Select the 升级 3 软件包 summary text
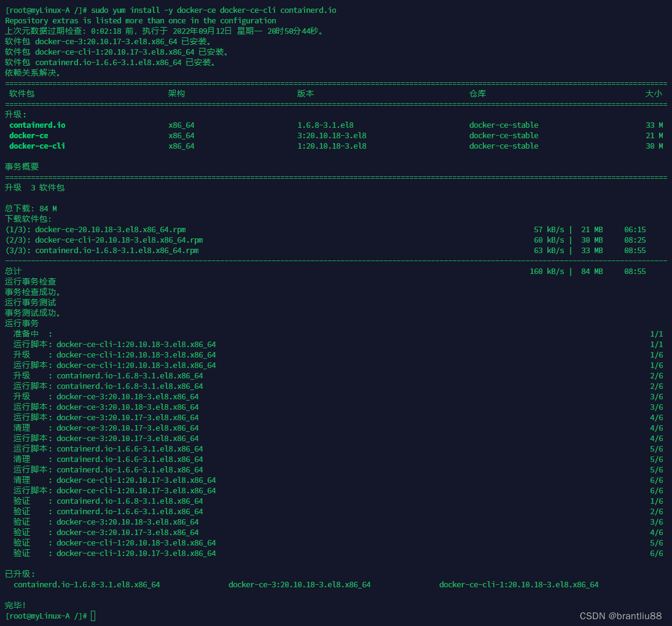Viewport: 672px width, 626px height. [x=36, y=187]
